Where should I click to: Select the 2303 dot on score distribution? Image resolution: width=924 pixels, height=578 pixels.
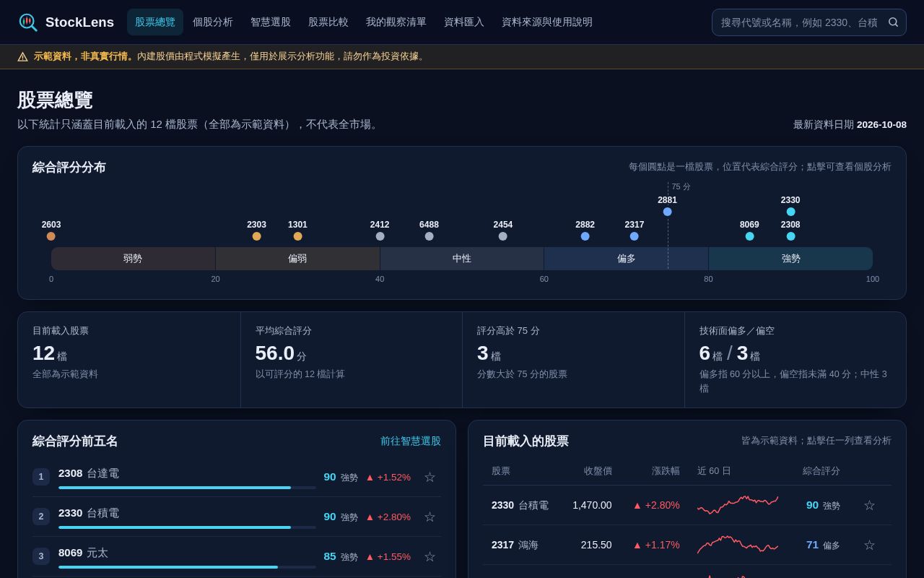click(x=256, y=236)
